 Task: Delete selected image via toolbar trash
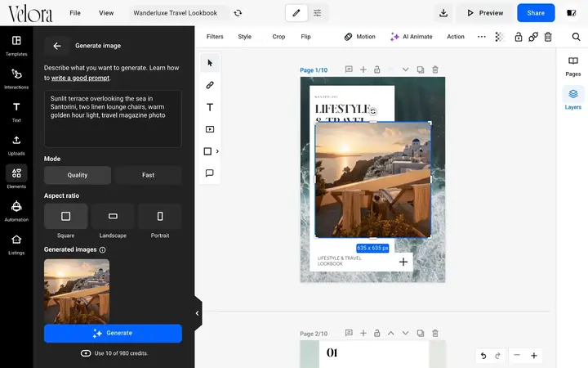tap(548, 37)
